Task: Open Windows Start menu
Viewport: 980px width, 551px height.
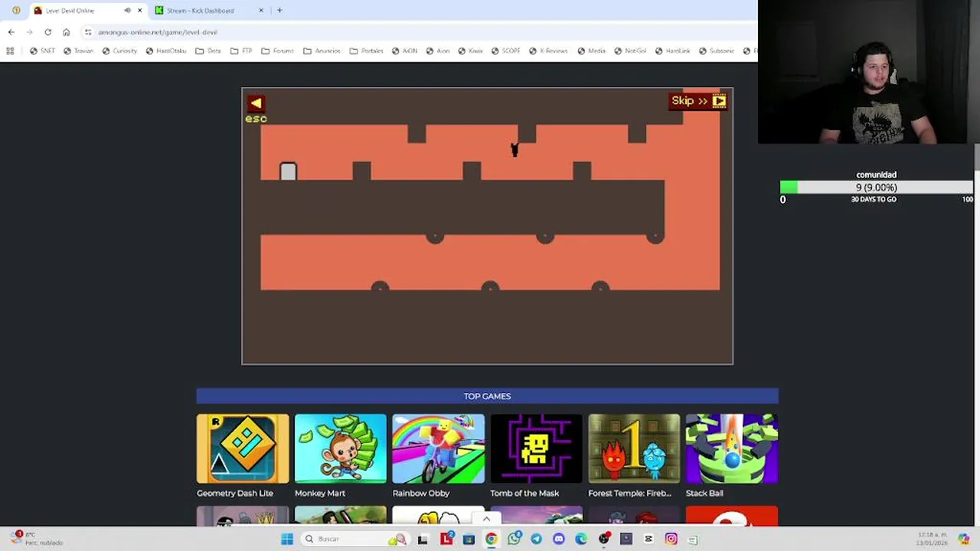Action: coord(287,539)
